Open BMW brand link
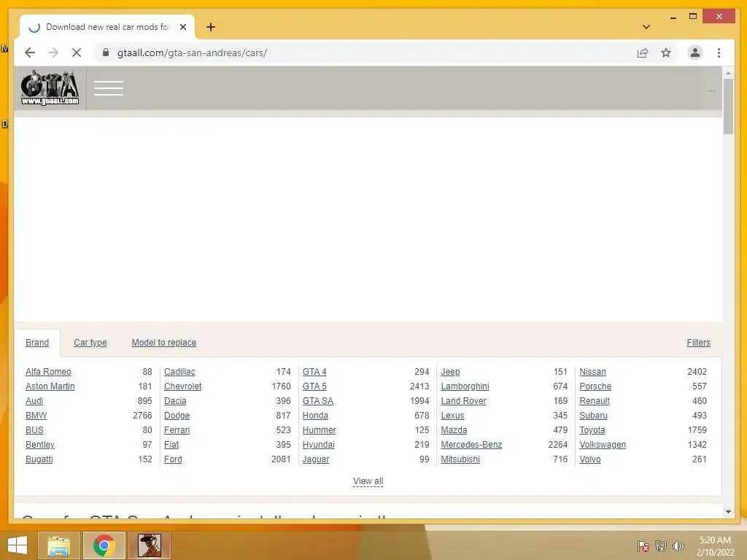 point(36,415)
